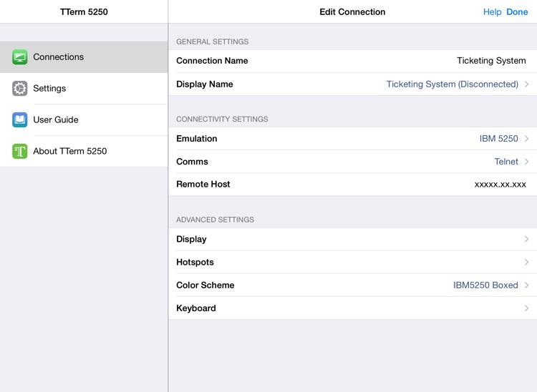Click the 'Display' label under Advanced Settings

pos(191,239)
